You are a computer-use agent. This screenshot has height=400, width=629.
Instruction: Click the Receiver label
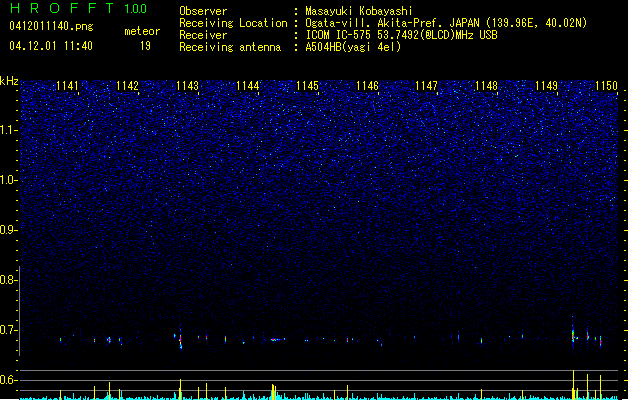(x=203, y=35)
